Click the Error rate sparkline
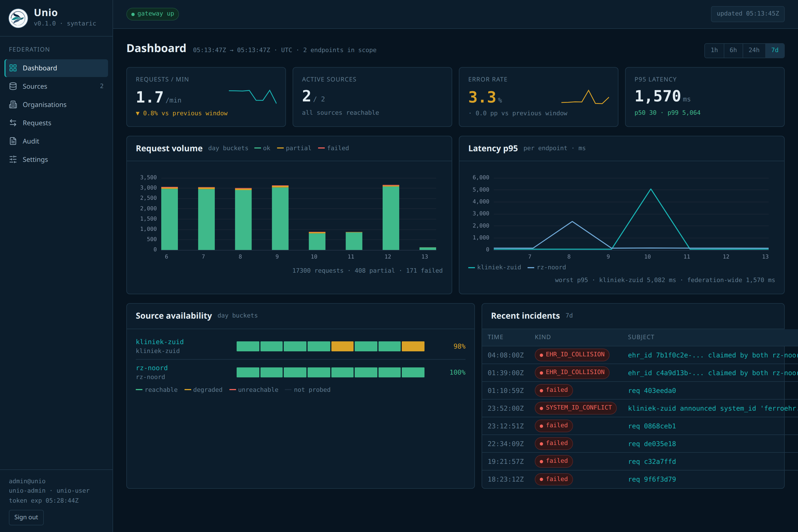The width and height of the screenshot is (798, 532). (x=585, y=97)
